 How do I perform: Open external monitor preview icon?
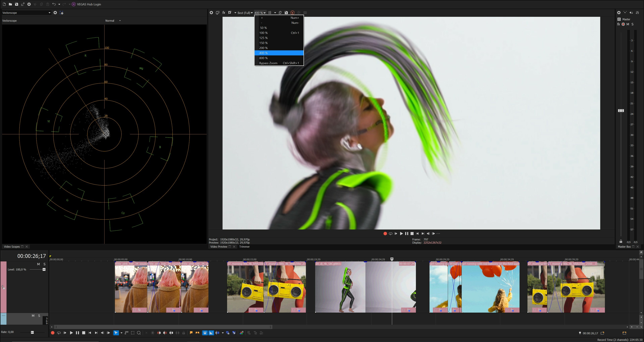click(218, 13)
